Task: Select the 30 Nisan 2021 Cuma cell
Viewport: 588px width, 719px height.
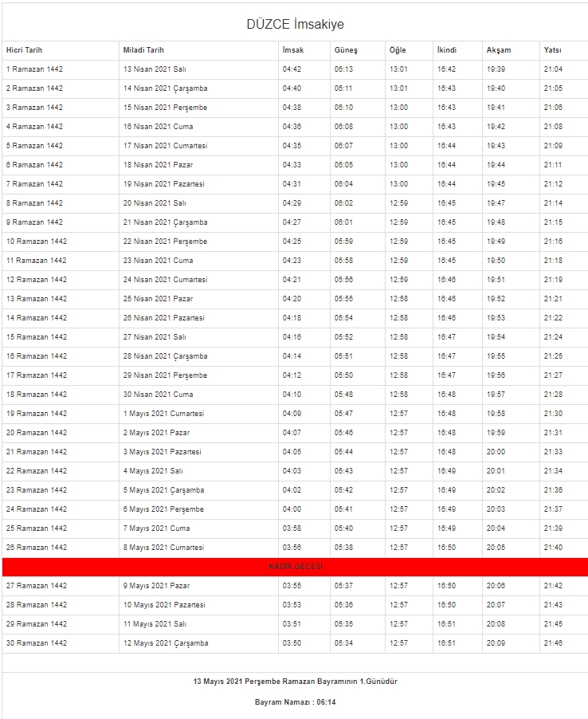Action: pyautogui.click(x=158, y=395)
